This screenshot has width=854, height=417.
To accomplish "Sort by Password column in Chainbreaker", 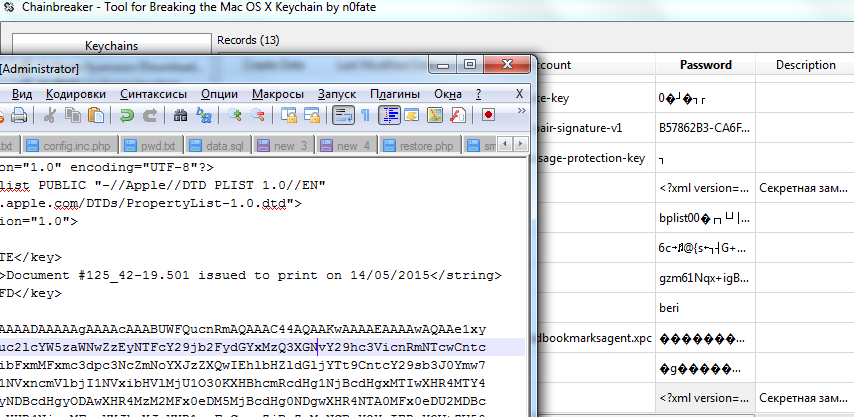I will tap(705, 65).
